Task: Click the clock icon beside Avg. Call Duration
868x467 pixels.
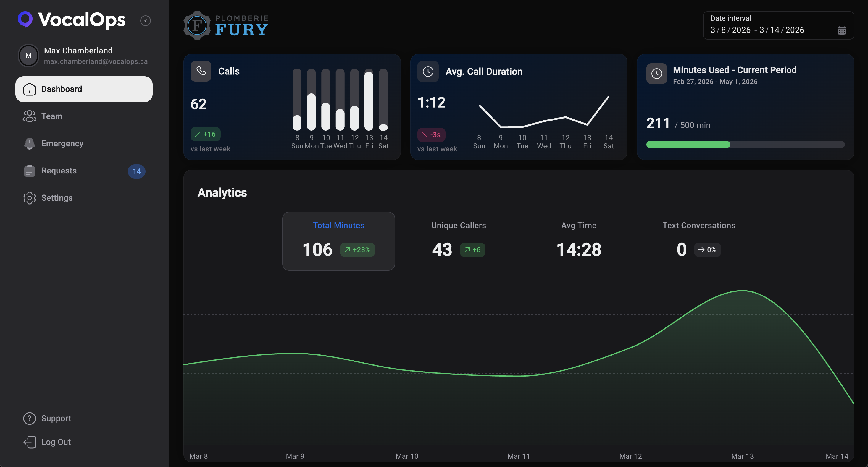Action: pos(427,71)
